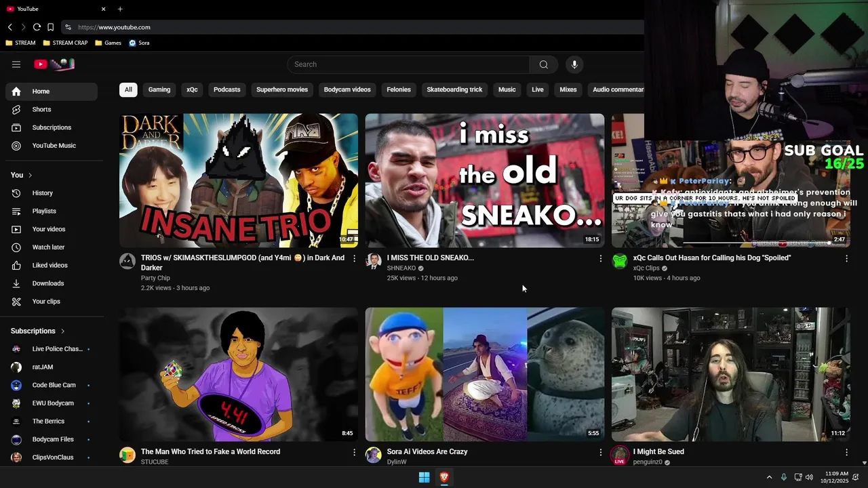The height and width of the screenshot is (488, 868).
Task: Open Sora bookmark
Action: pos(139,43)
